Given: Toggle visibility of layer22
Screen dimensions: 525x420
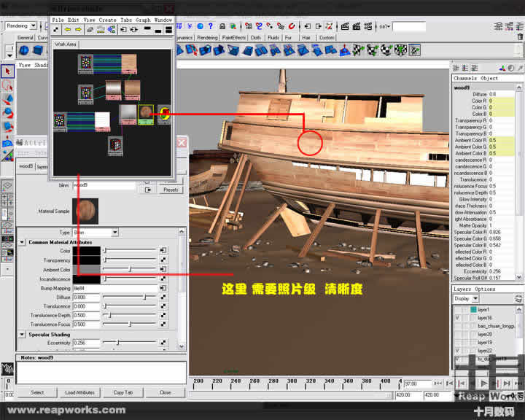Looking at the screenshot, I should (x=457, y=351).
